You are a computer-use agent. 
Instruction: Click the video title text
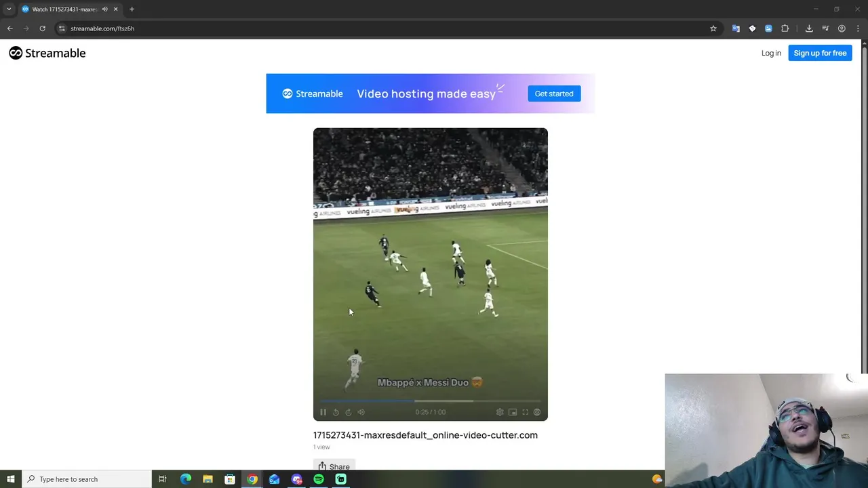point(425,435)
